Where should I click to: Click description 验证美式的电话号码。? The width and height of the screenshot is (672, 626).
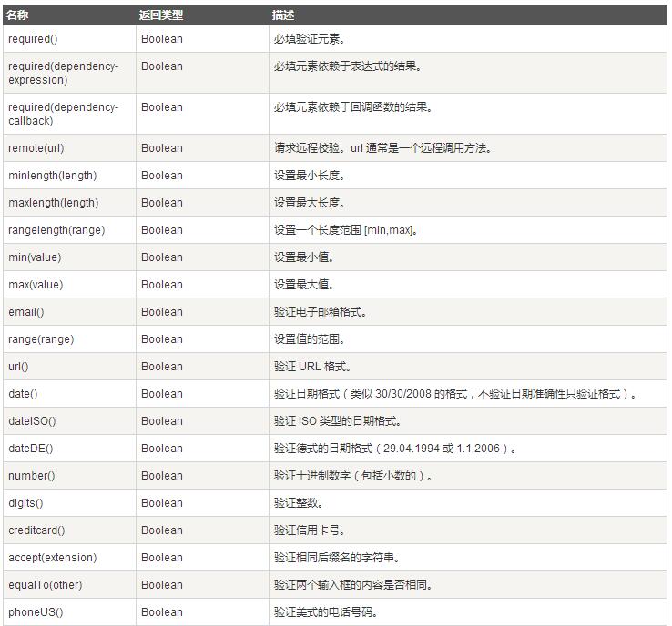coord(326,612)
